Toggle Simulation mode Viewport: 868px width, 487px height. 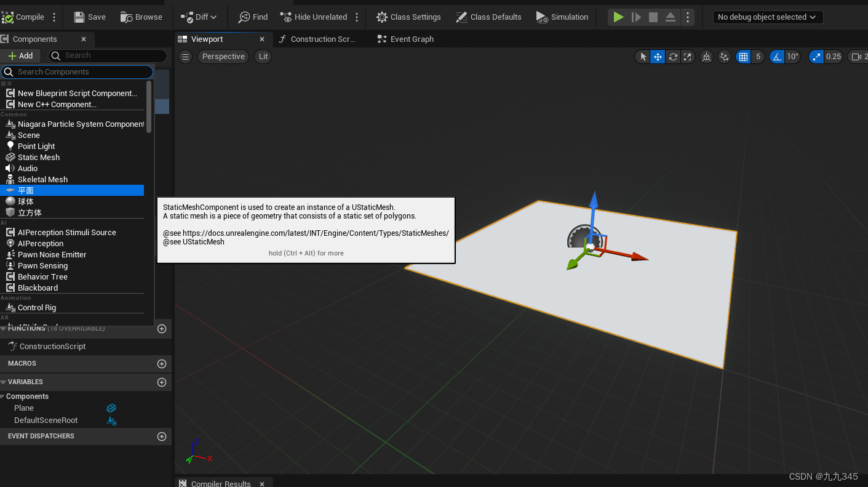(562, 17)
